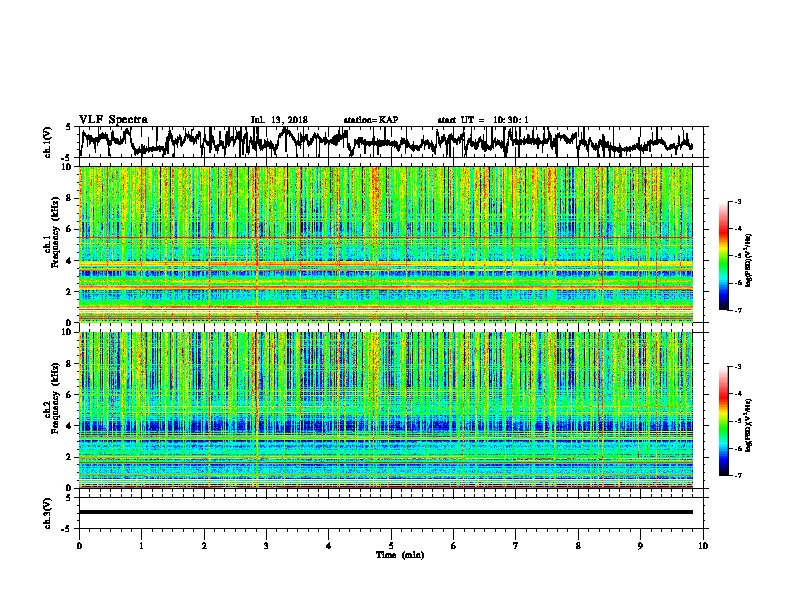
Task: Click the "ch.1(V)" waveform axis label
Action: (x=48, y=141)
